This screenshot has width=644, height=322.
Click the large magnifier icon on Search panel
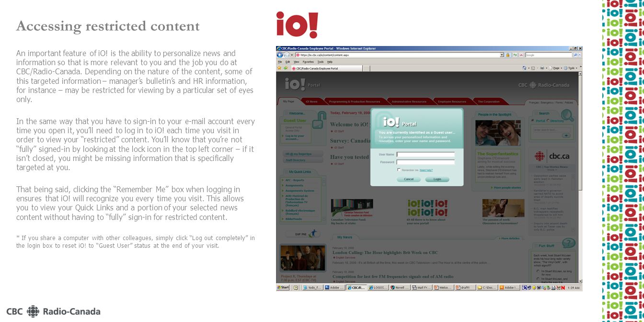click(567, 115)
